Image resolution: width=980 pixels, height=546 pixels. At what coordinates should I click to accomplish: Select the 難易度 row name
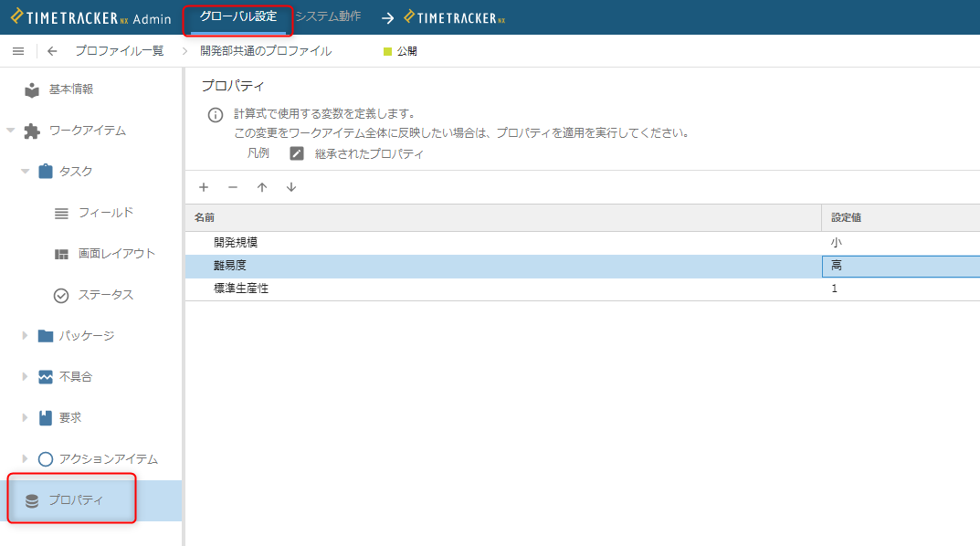[x=230, y=266]
